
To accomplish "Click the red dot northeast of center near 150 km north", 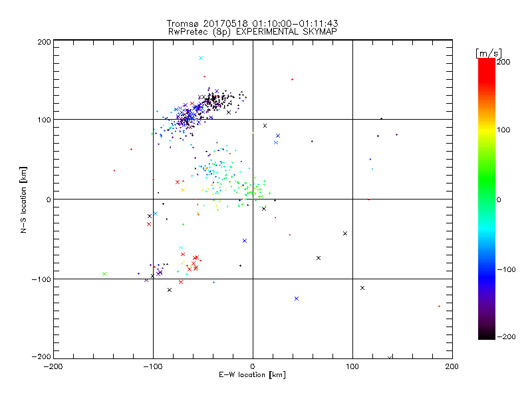I will click(x=292, y=80).
